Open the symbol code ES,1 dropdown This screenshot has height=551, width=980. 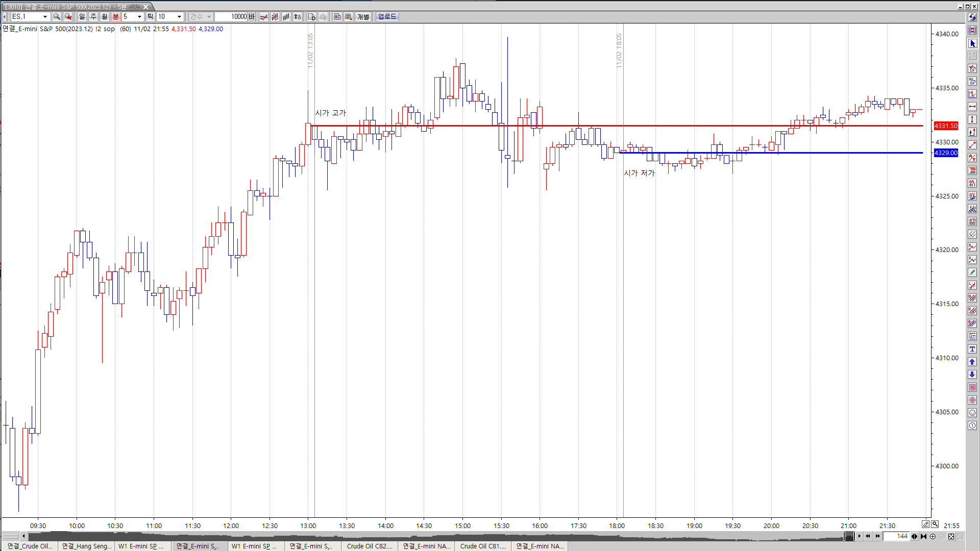click(x=45, y=17)
